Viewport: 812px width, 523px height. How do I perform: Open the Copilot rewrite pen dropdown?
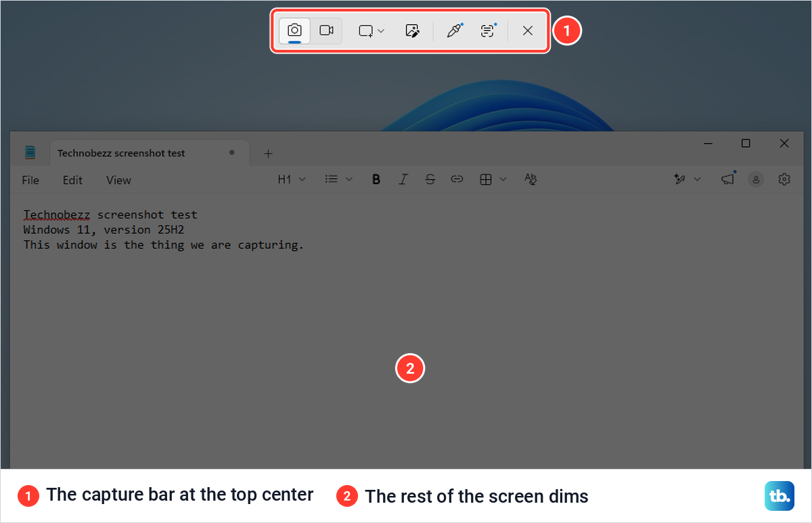point(687,179)
